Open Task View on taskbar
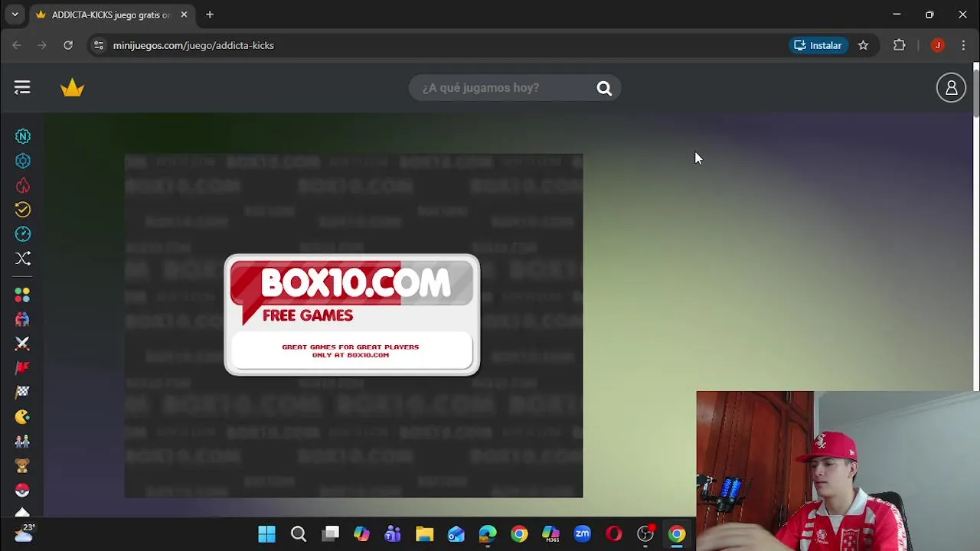Viewport: 980px width, 551px height. (330, 534)
